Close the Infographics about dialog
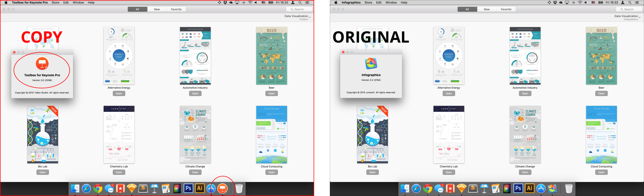644x196 pixels. [x=343, y=52]
